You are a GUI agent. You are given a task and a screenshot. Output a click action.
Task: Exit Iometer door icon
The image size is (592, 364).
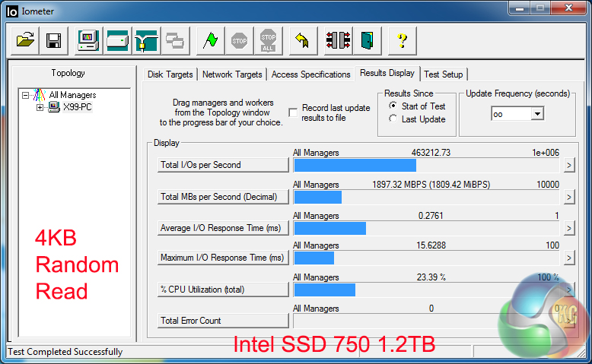click(x=368, y=40)
